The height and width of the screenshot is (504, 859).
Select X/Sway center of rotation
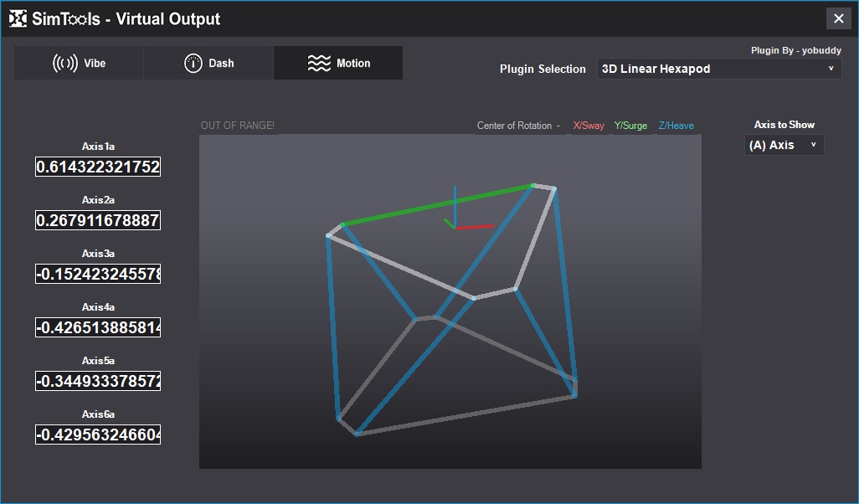(589, 126)
